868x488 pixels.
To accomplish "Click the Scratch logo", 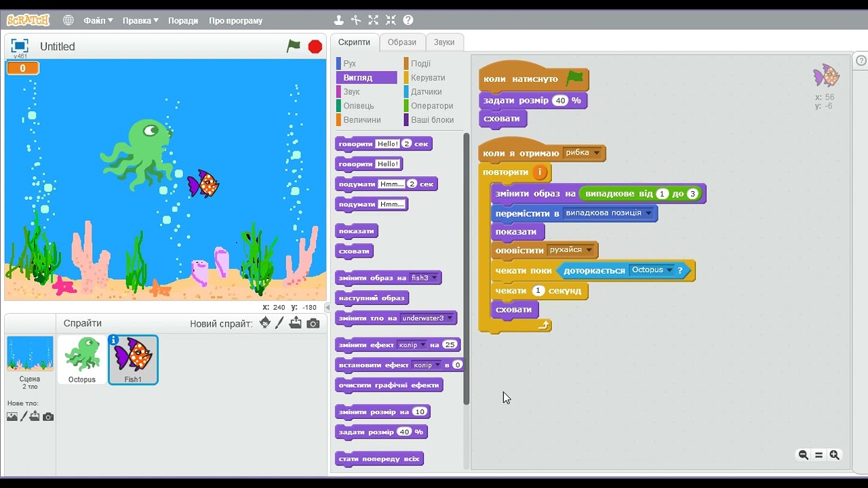I will (x=28, y=20).
